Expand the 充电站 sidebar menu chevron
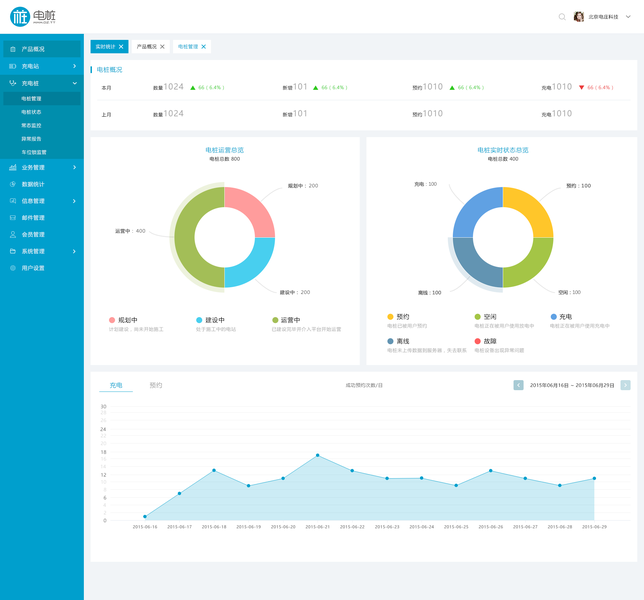The width and height of the screenshot is (644, 600). pyautogui.click(x=74, y=66)
